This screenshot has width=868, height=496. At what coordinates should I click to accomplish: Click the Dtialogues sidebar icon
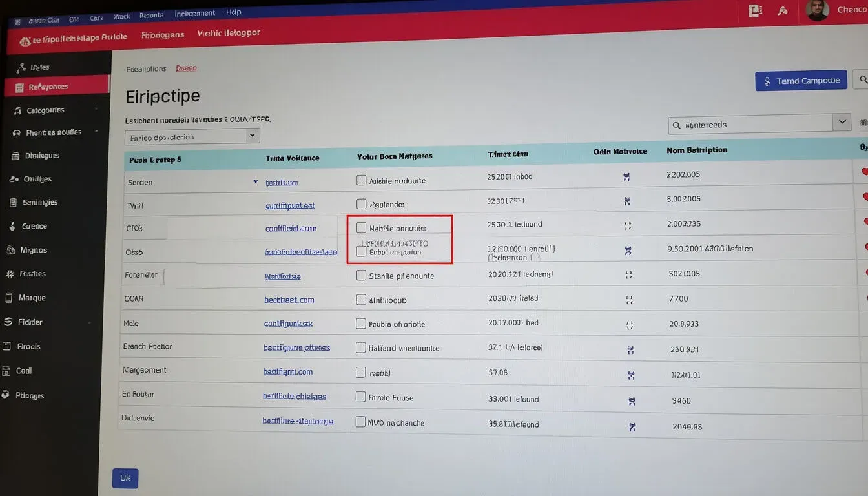tap(14, 156)
